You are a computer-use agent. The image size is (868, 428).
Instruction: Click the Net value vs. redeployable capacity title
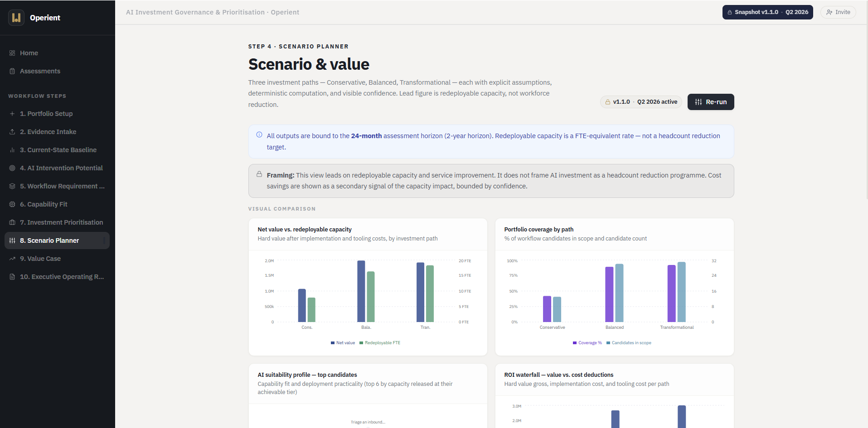305,230
